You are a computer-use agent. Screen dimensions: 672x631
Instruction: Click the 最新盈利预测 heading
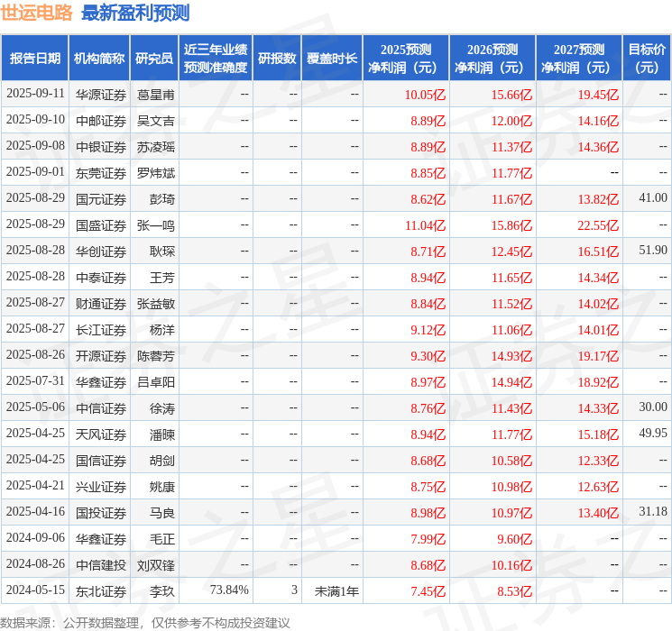coord(135,13)
